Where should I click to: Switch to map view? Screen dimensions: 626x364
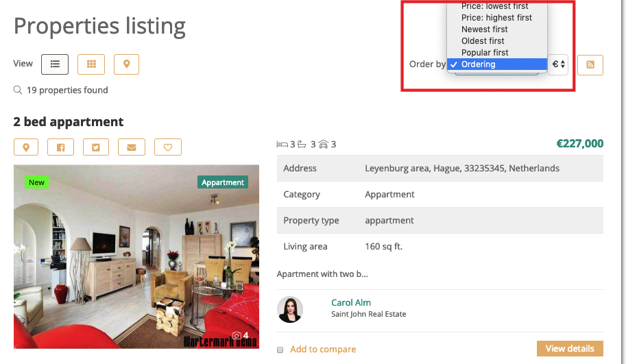[126, 64]
